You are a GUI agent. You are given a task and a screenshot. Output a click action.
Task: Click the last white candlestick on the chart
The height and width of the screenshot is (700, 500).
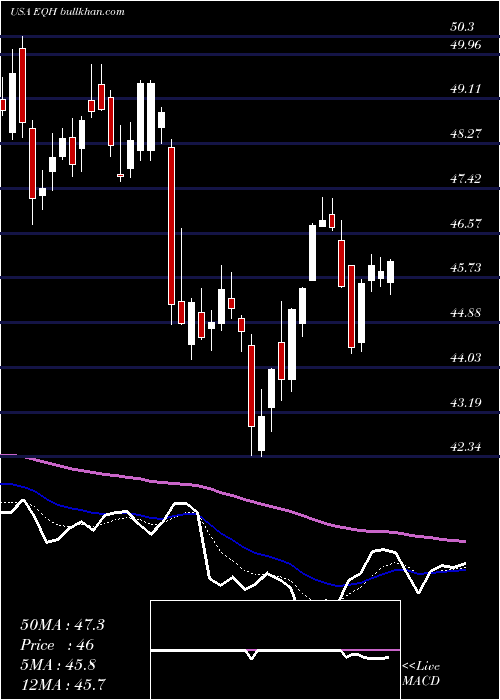point(391,272)
